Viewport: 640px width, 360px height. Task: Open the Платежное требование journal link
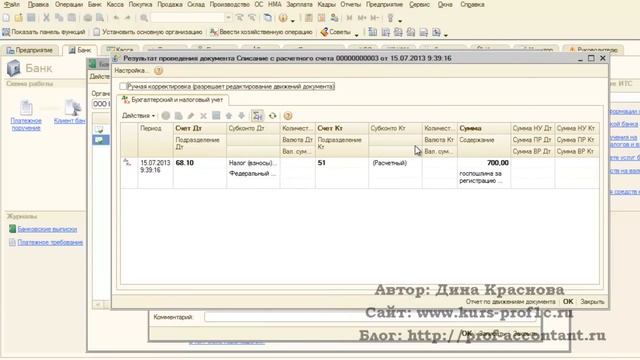(50, 242)
